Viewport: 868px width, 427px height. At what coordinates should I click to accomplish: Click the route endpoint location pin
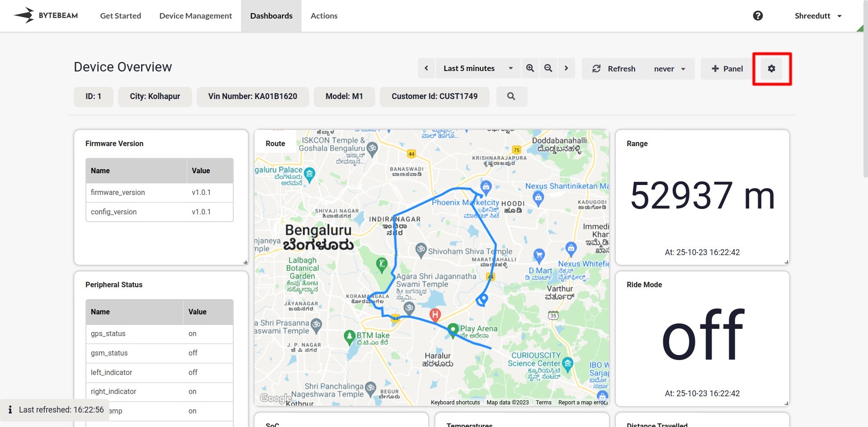[483, 299]
